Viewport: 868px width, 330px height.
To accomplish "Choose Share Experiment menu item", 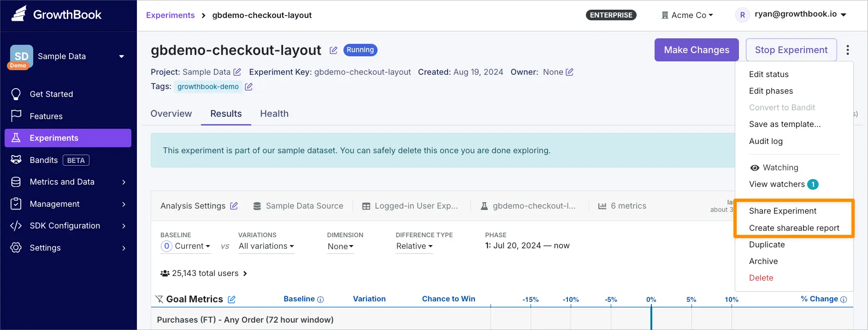I will coord(782,211).
